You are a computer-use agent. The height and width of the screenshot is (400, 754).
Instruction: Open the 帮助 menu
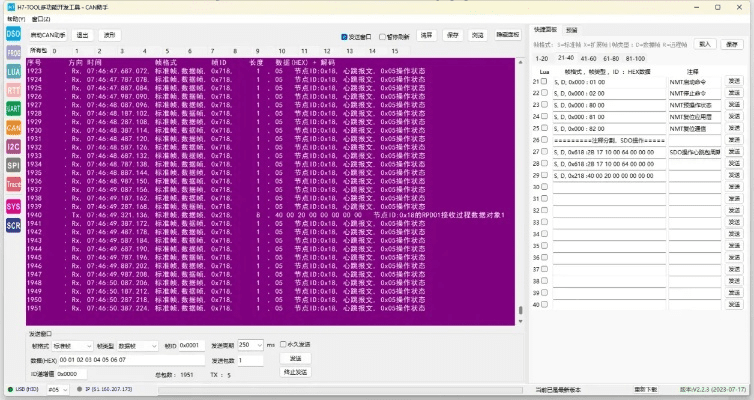tap(16, 19)
